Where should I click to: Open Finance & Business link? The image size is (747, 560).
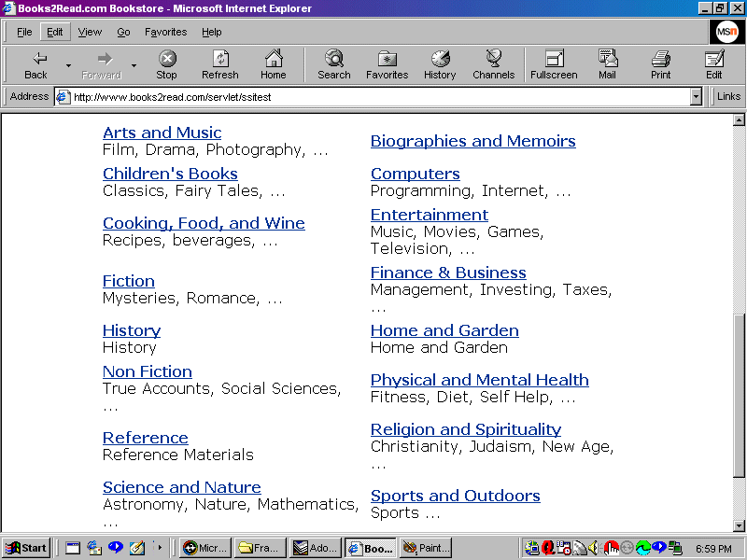(448, 273)
